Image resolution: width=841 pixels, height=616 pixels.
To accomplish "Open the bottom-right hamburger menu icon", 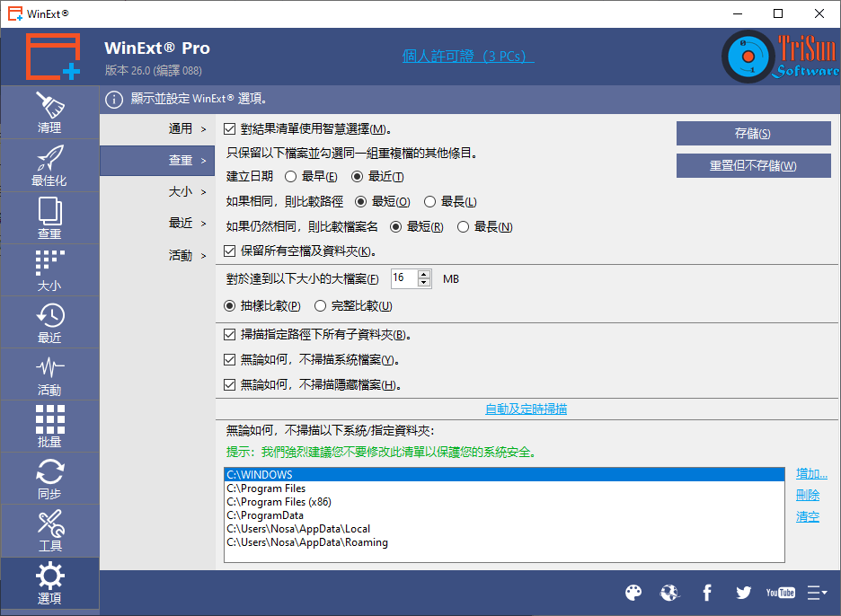I will pyautogui.click(x=817, y=593).
